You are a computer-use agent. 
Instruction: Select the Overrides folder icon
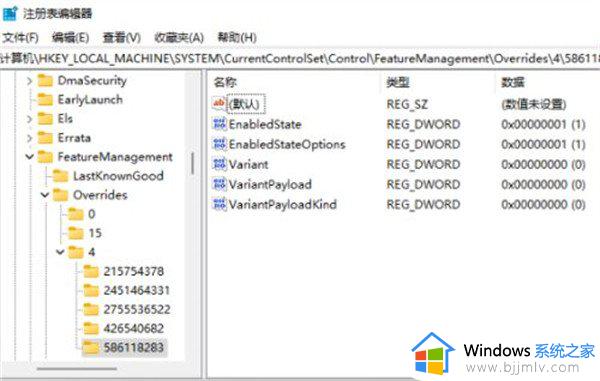click(x=60, y=195)
